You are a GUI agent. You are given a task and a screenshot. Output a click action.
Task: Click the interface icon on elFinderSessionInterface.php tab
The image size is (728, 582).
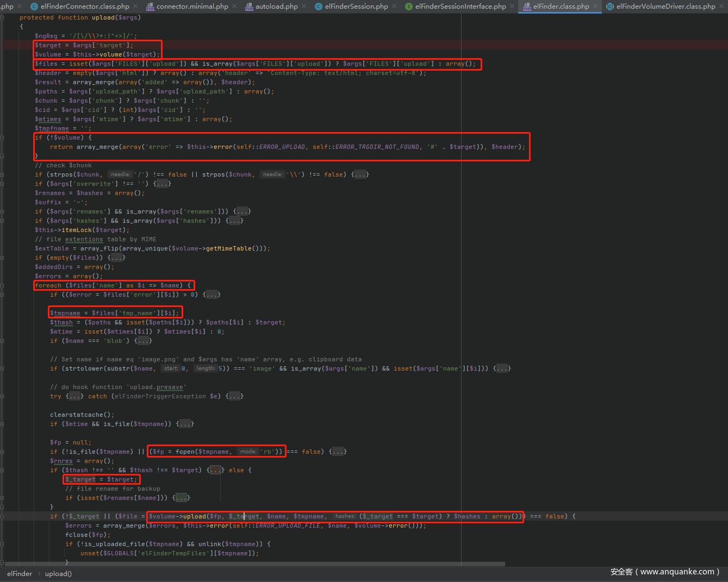point(409,7)
